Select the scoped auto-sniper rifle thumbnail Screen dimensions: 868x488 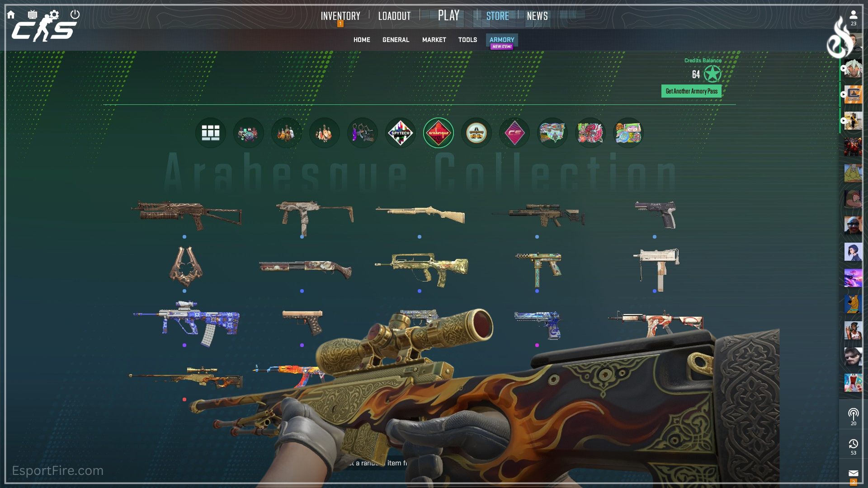click(538, 215)
